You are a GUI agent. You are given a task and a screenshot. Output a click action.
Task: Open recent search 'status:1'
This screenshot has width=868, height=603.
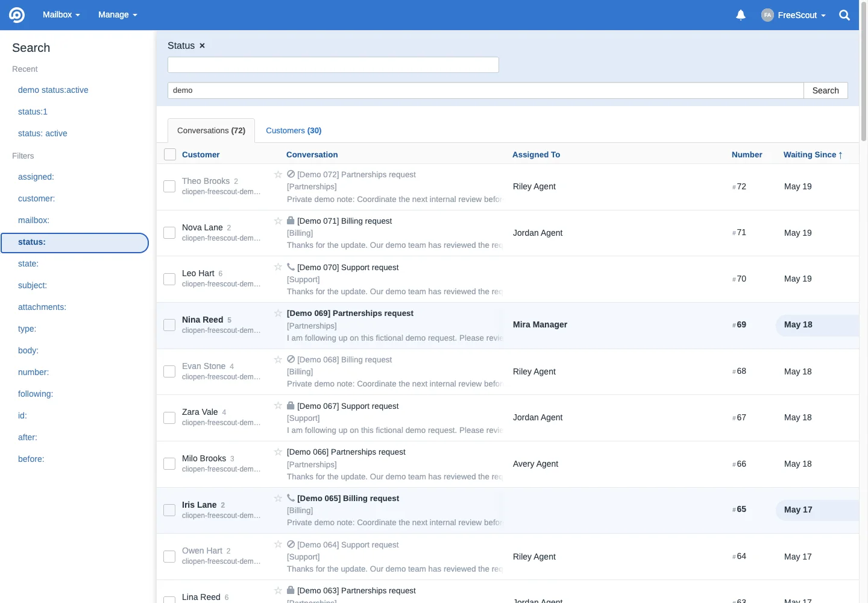(33, 112)
